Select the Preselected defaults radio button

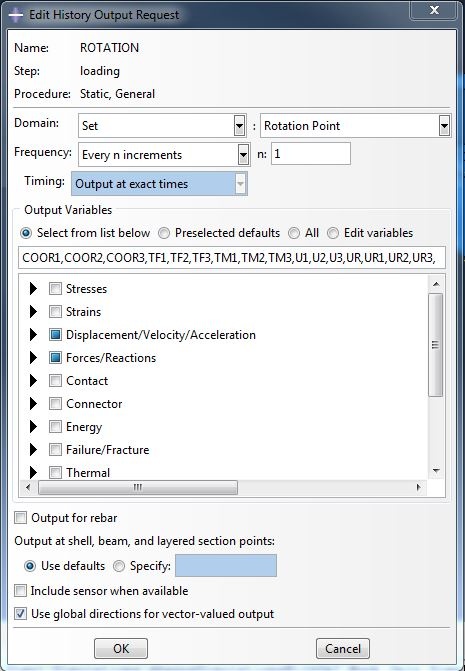click(x=164, y=233)
